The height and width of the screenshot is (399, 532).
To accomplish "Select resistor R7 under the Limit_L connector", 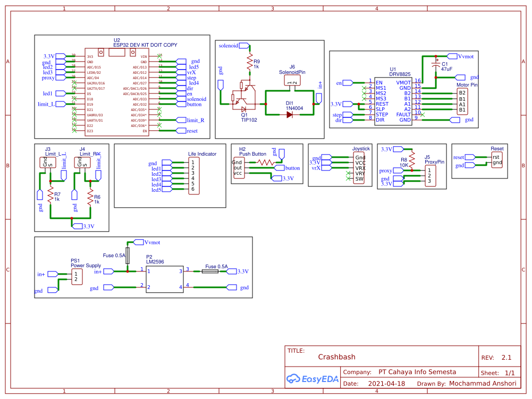I will click(50, 197).
